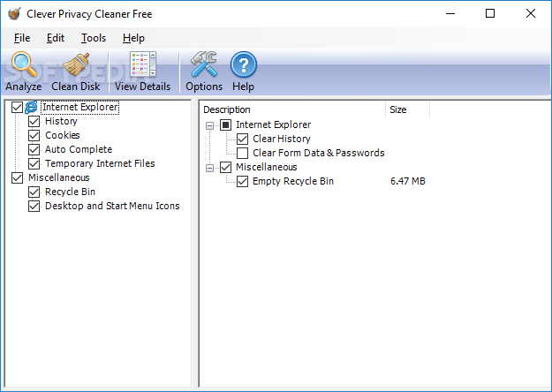Viewport: 552px width, 392px height.
Task: Uncheck the Cookies checkbox
Action: click(x=34, y=135)
